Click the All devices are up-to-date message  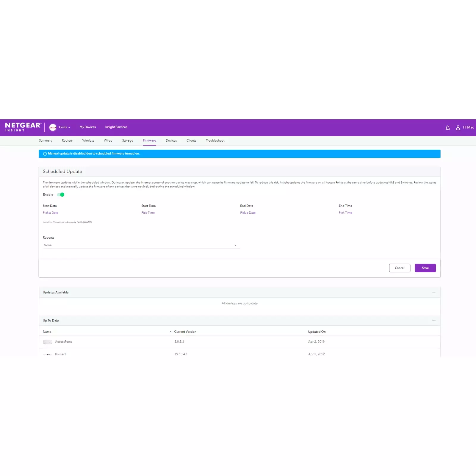tap(239, 303)
